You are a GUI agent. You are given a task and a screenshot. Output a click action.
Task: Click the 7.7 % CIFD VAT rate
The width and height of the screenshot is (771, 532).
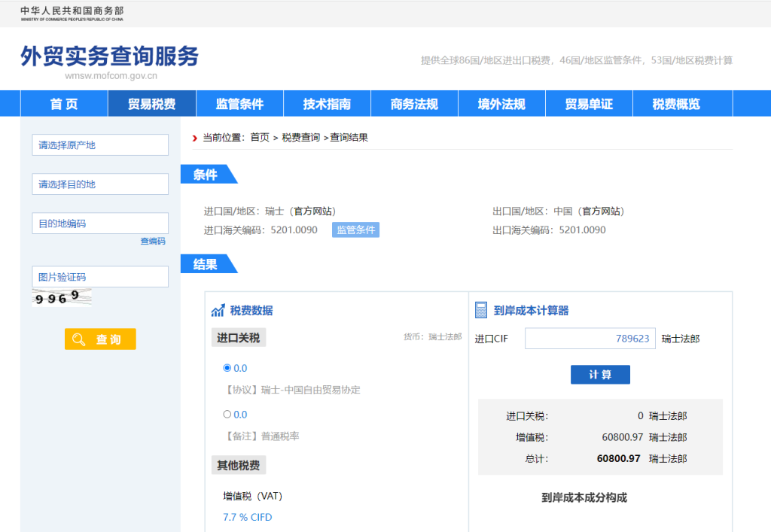pos(247,517)
